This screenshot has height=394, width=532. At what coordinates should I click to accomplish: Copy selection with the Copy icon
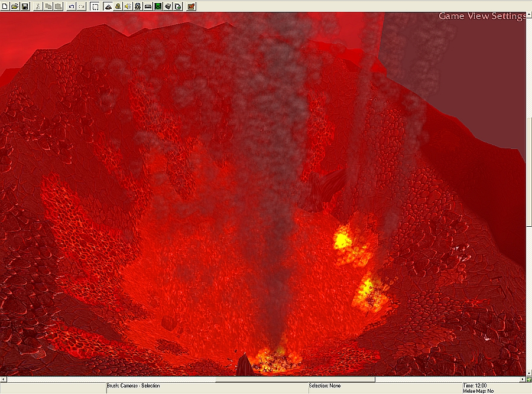click(x=48, y=6)
